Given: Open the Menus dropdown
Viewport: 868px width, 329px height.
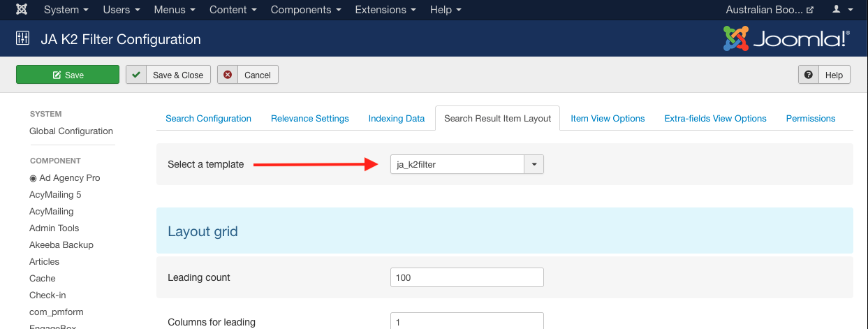Looking at the screenshot, I should pos(175,10).
